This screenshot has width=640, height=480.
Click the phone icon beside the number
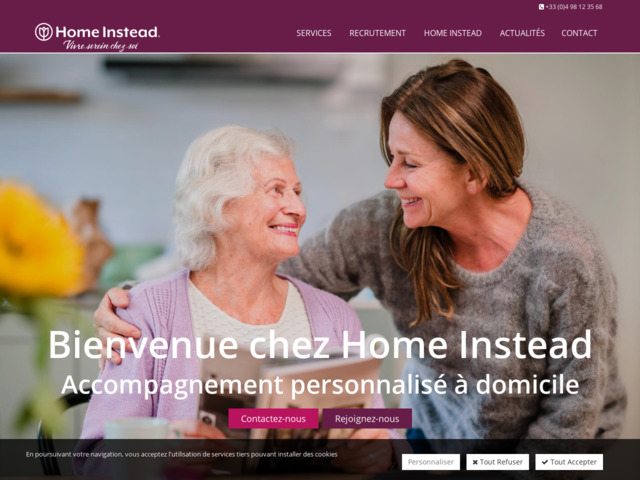pyautogui.click(x=541, y=7)
